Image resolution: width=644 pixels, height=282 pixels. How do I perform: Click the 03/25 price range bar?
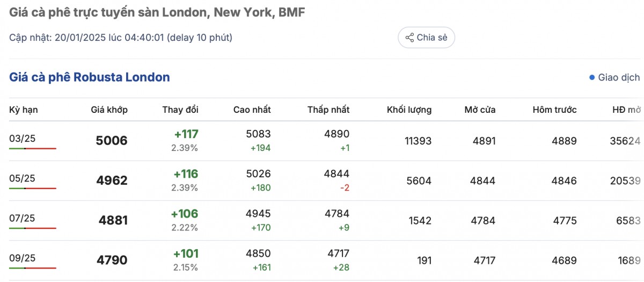33,148
